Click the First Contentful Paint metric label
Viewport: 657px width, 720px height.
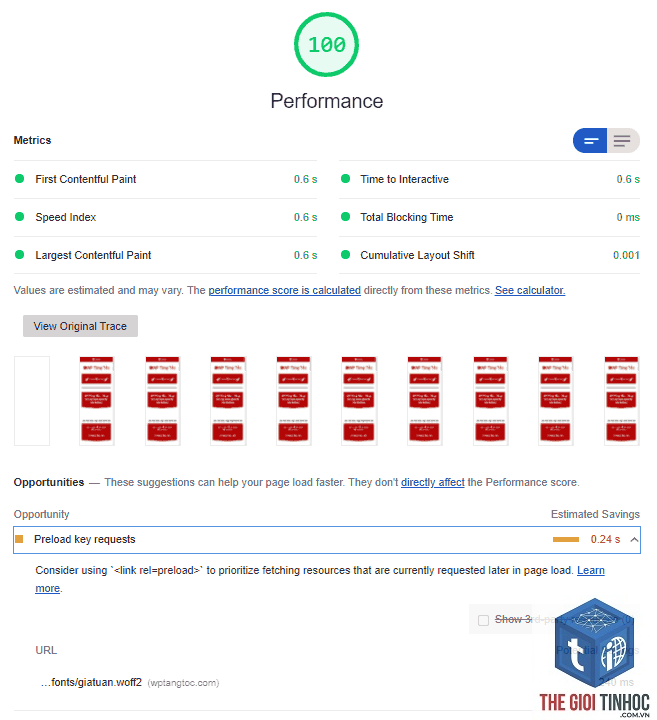86,179
